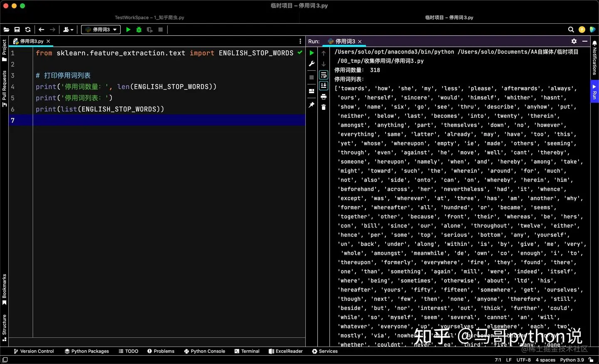The width and height of the screenshot is (599, 364).
Task: Open Run panel settings gear
Action: tap(574, 41)
